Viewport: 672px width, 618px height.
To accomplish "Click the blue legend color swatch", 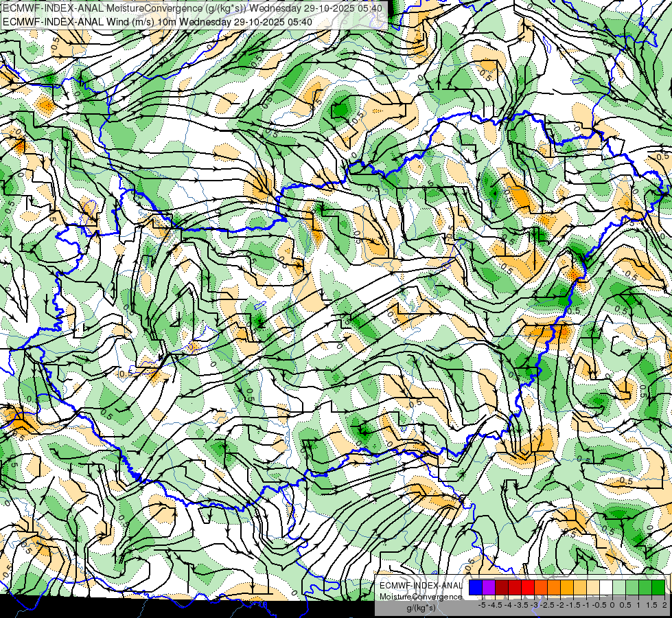I will coord(476,587).
